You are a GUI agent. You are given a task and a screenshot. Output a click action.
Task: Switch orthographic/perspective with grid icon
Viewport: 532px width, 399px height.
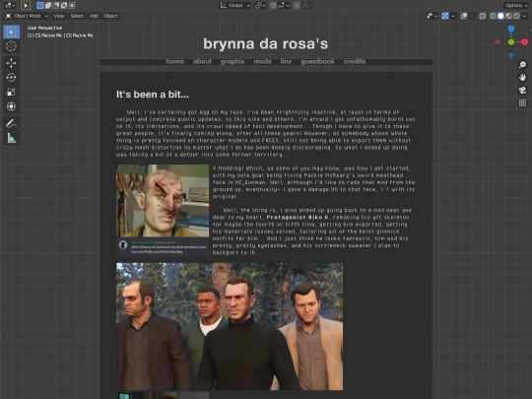coord(522,102)
